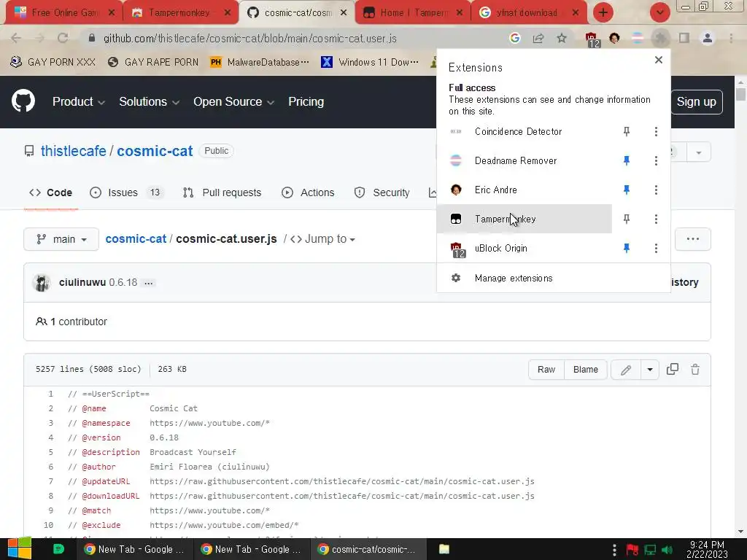Open the Blame view
Screen dimensions: 747x560
586,370
